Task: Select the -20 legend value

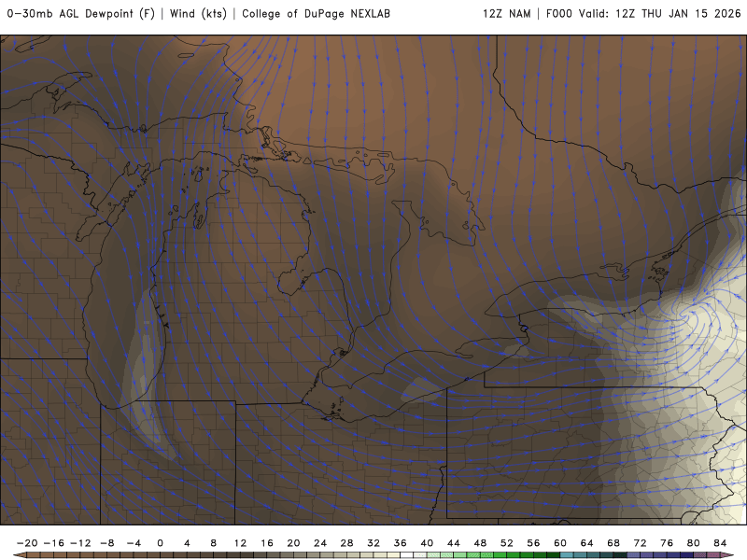Action: click(x=27, y=543)
